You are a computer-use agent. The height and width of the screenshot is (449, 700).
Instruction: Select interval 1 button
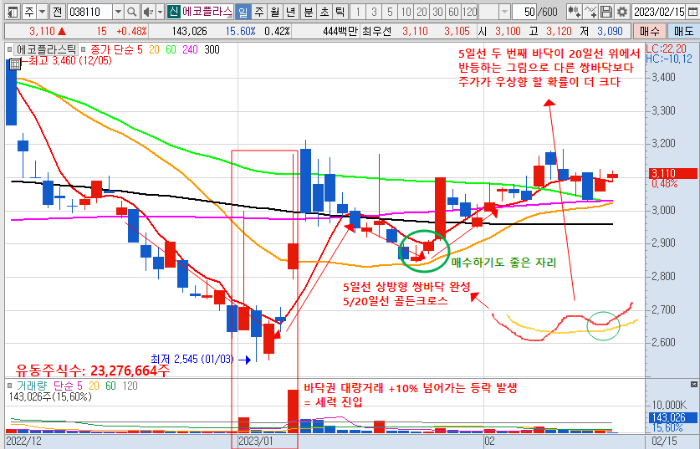[357, 12]
